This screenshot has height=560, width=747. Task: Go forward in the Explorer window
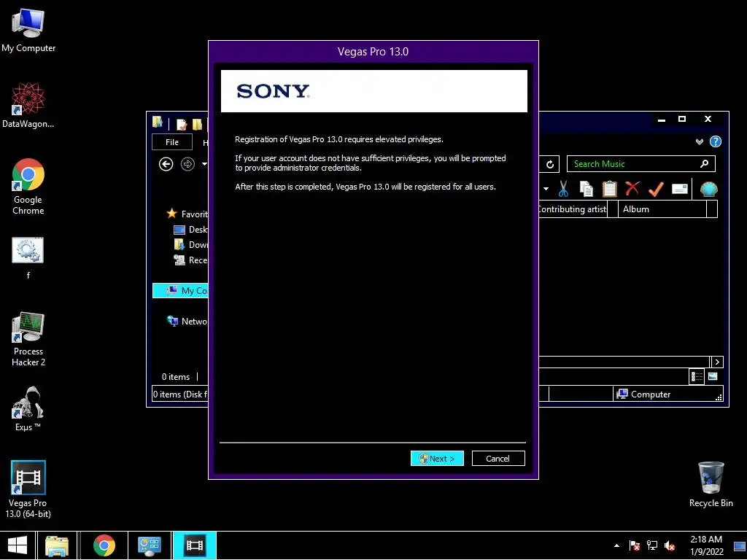click(187, 164)
